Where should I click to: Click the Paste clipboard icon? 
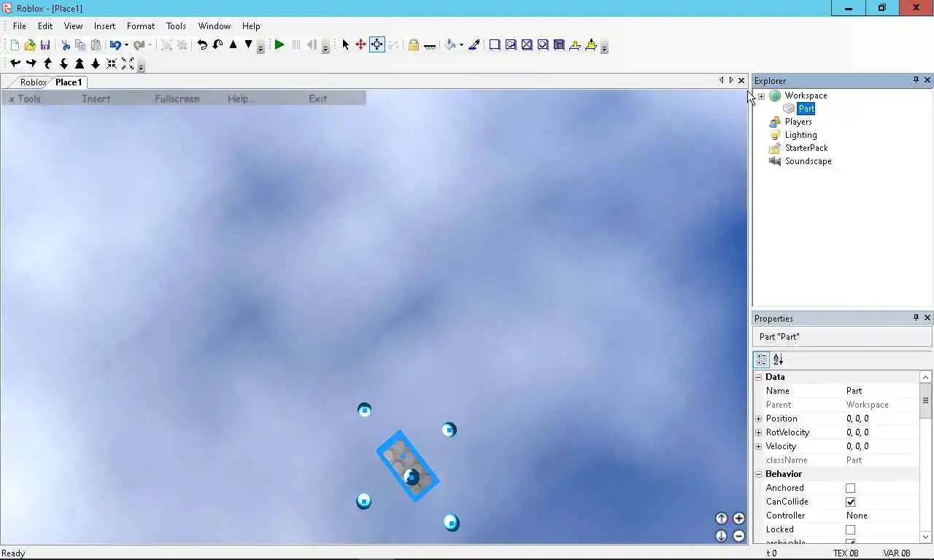point(96,45)
